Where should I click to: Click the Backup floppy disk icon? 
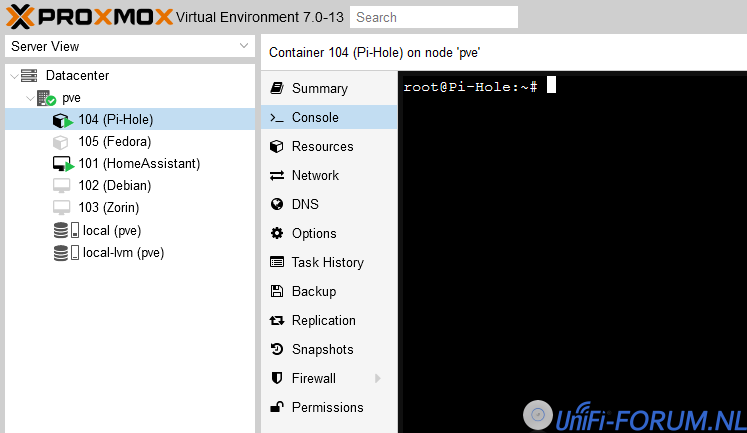click(277, 292)
